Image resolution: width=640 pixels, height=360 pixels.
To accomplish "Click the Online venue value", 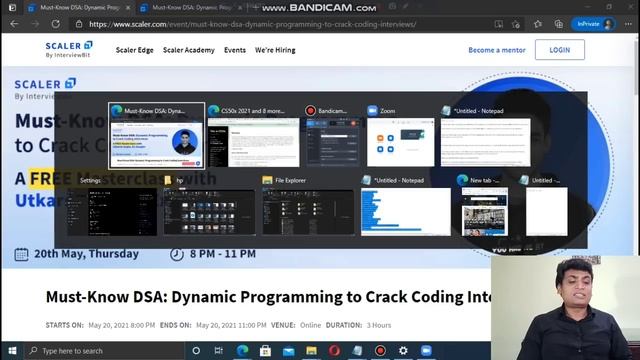I will [310, 325].
